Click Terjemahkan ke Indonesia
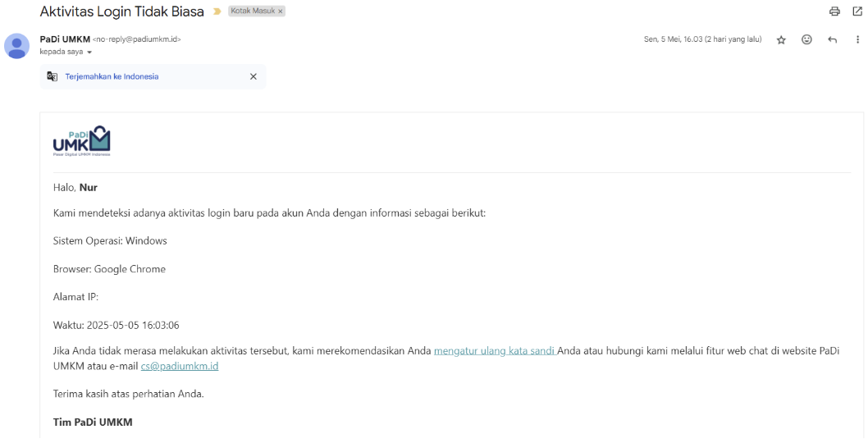868x443 pixels. click(112, 76)
